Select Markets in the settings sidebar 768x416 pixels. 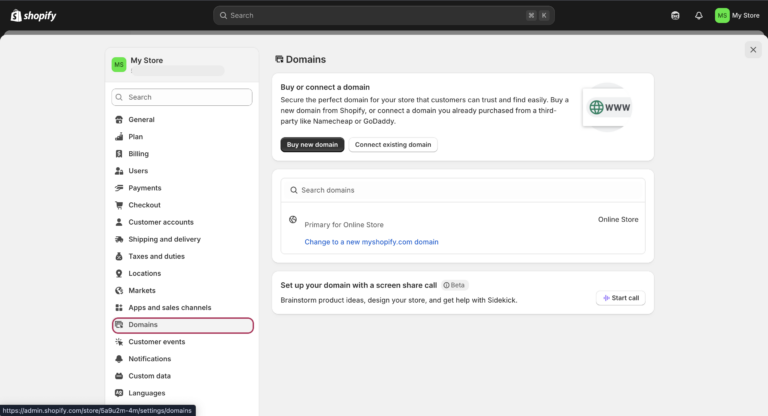pyautogui.click(x=142, y=290)
